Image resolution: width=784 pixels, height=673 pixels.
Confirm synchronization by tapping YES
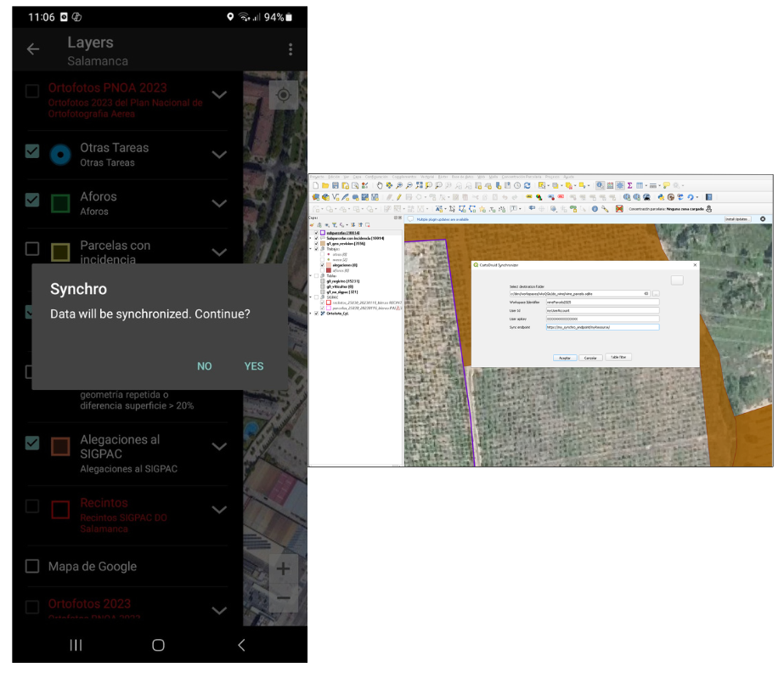coord(254,366)
